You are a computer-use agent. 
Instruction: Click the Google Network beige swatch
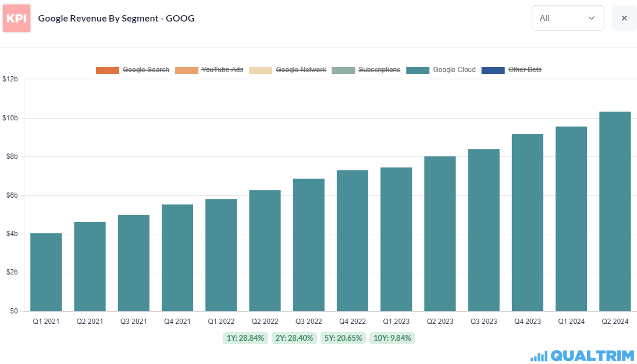(261, 70)
